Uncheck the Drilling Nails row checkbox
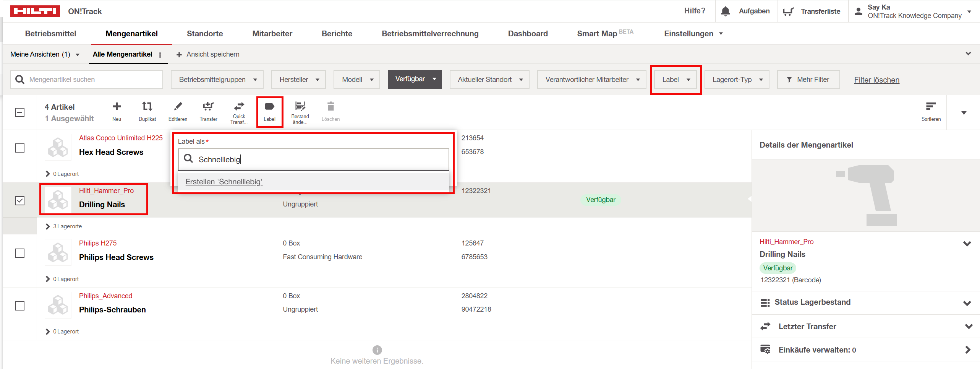This screenshot has height=369, width=980. pos(20,200)
